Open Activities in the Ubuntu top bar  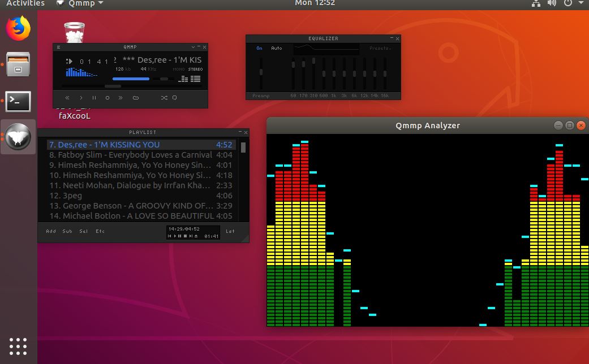(x=25, y=3)
